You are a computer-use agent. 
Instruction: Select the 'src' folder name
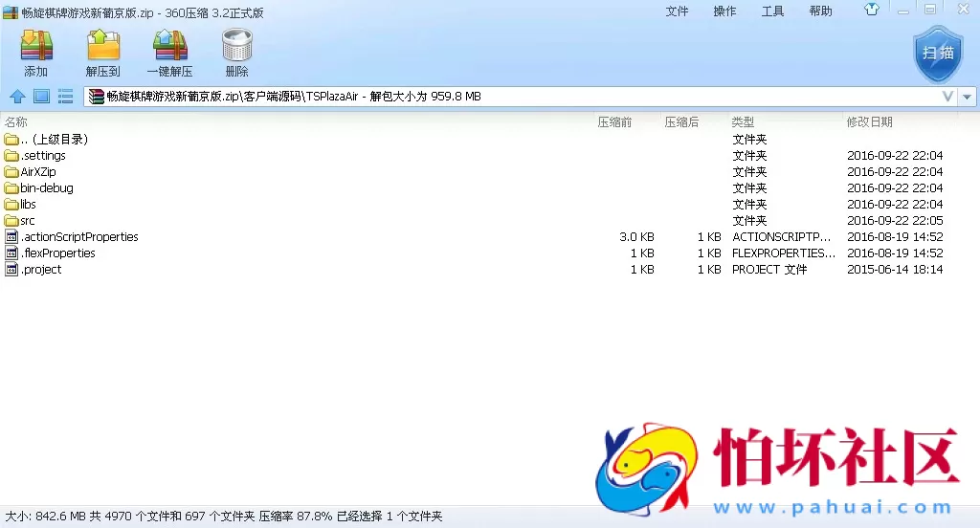tap(28, 221)
